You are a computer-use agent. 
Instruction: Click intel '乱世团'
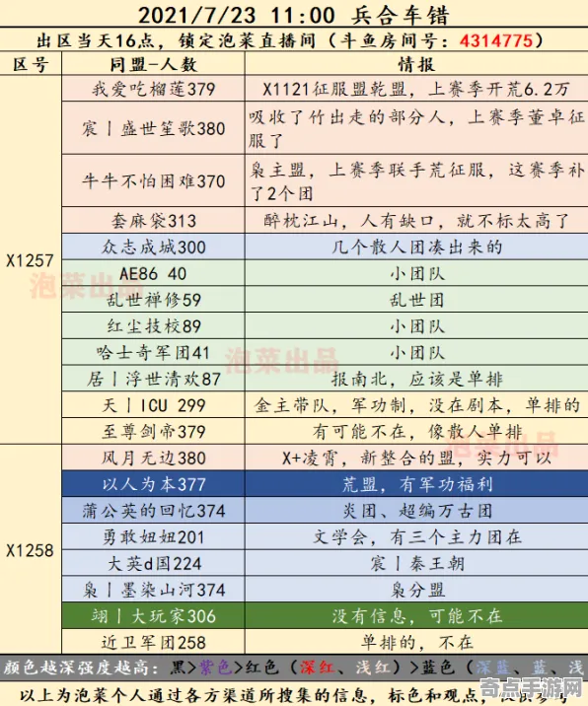click(x=416, y=300)
